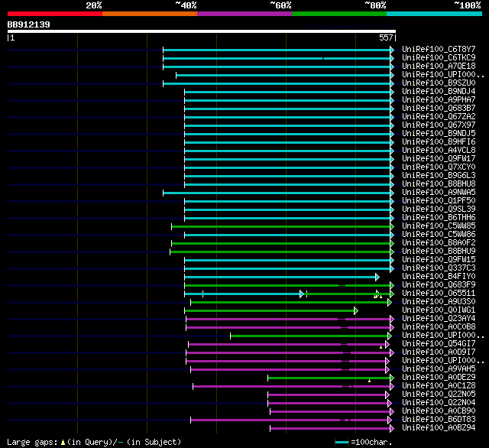Click the cyan ~100% identity legend segment
This screenshot has height=448, width=489.
[x=435, y=14]
